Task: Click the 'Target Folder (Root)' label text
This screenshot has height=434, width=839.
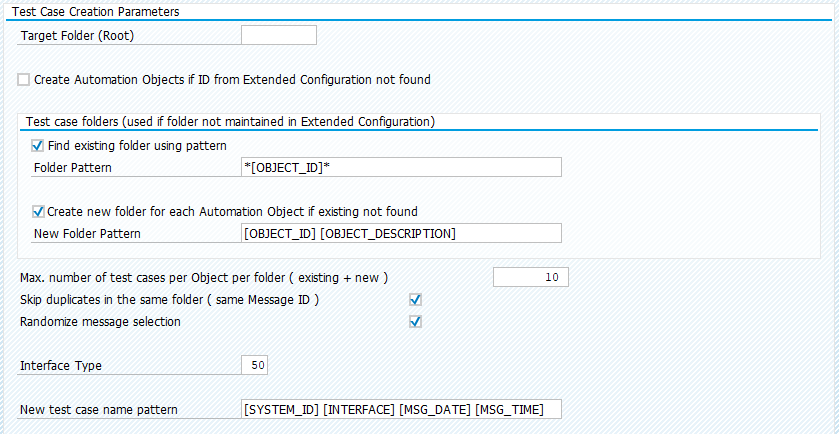Action: [x=77, y=36]
